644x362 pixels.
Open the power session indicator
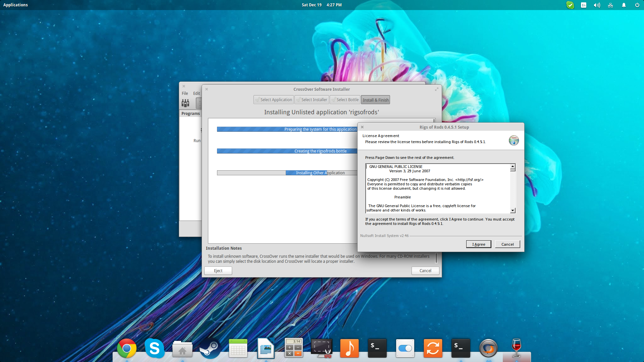[x=637, y=5]
